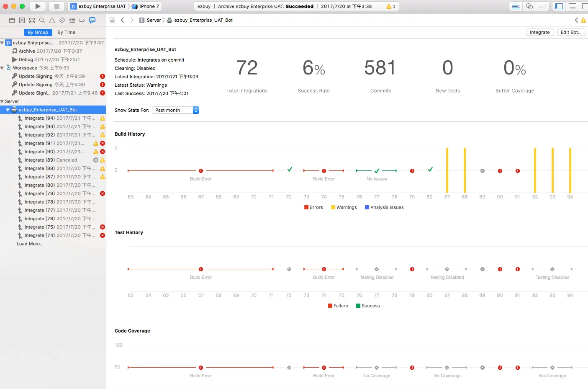Go forward in editor history

(132, 20)
